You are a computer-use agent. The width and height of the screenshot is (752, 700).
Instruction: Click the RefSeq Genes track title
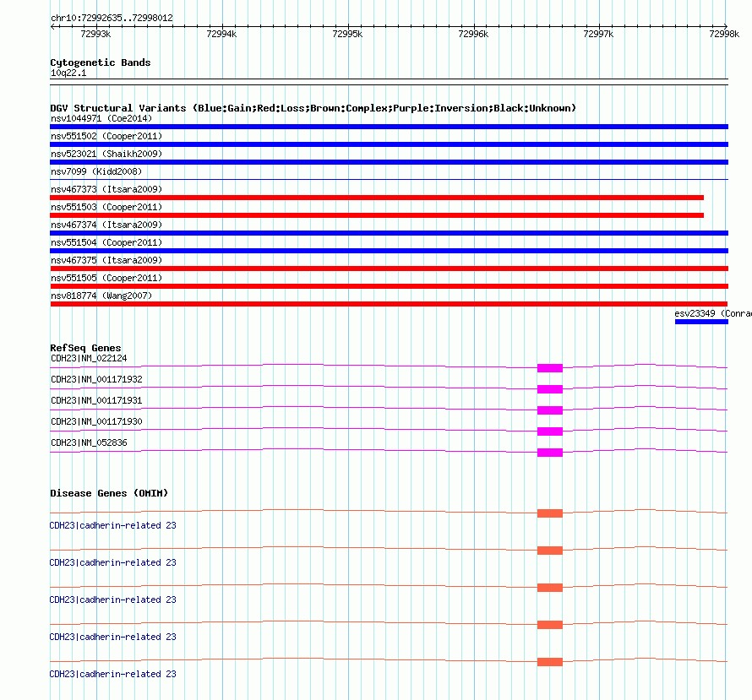click(85, 348)
